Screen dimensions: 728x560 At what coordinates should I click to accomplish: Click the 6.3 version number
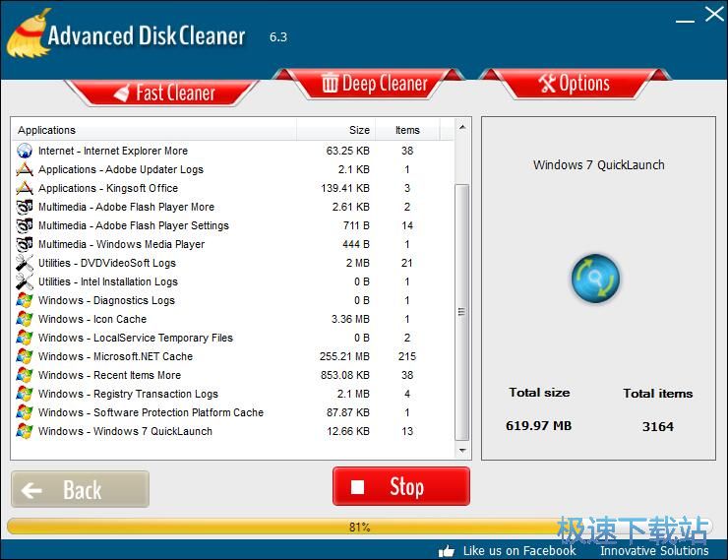click(x=278, y=37)
